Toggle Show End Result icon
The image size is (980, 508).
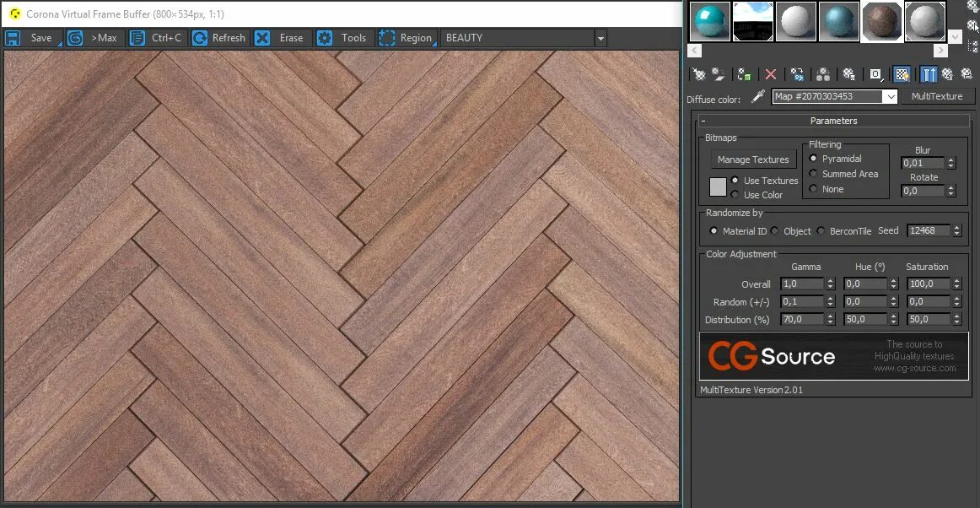[x=928, y=74]
